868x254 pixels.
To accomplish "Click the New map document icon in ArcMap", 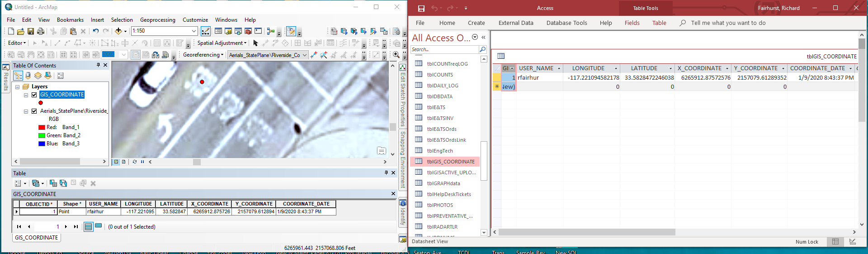I will pos(11,31).
